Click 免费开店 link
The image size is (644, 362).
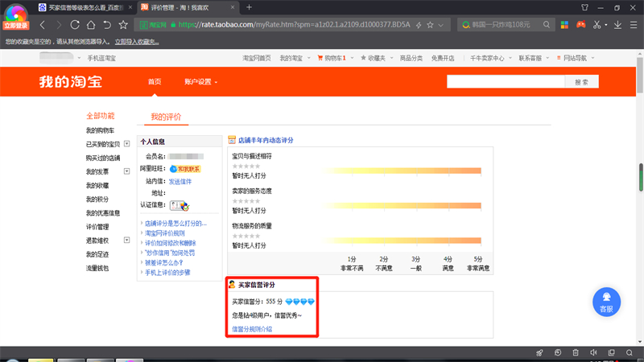pos(443,58)
